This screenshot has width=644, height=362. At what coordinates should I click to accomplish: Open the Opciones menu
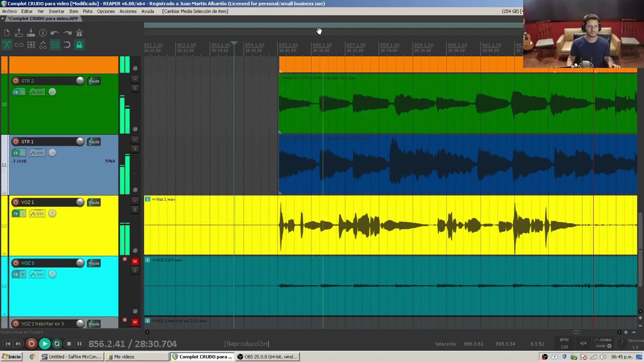pos(106,11)
